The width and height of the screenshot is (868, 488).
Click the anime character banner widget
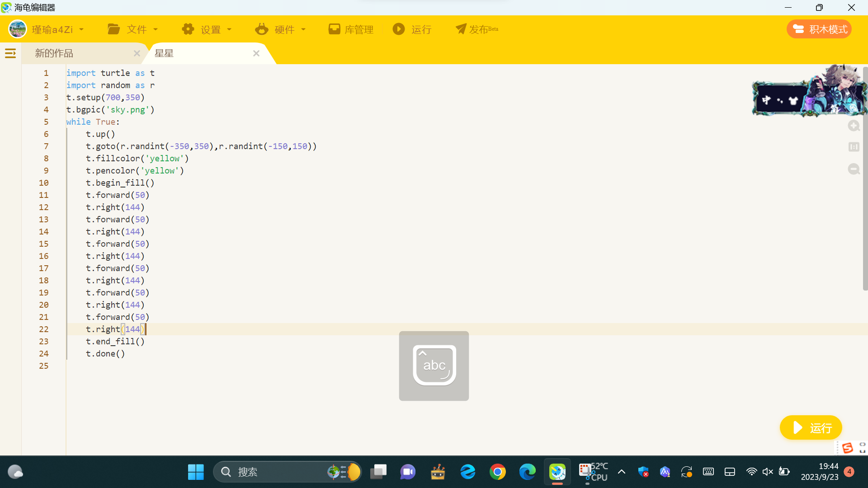point(809,90)
